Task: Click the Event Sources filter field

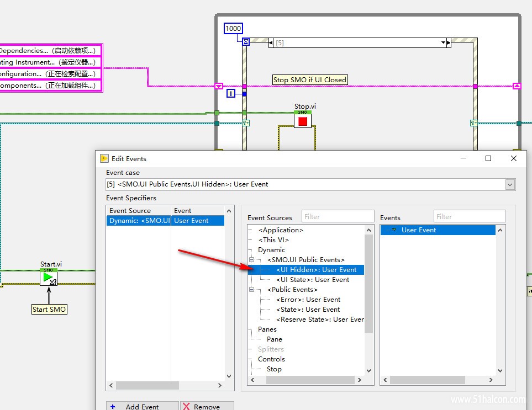Action: click(338, 216)
